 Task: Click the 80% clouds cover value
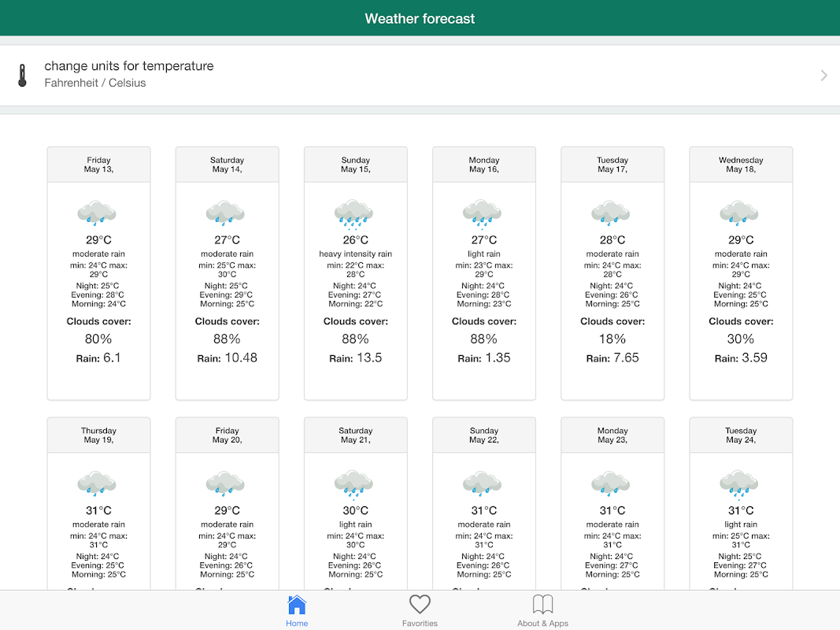coord(98,339)
